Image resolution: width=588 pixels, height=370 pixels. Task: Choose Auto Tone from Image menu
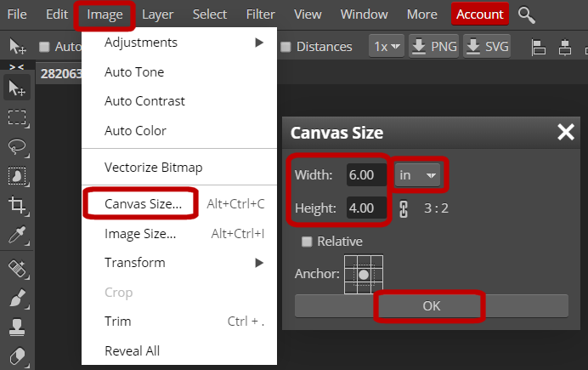tap(179, 72)
